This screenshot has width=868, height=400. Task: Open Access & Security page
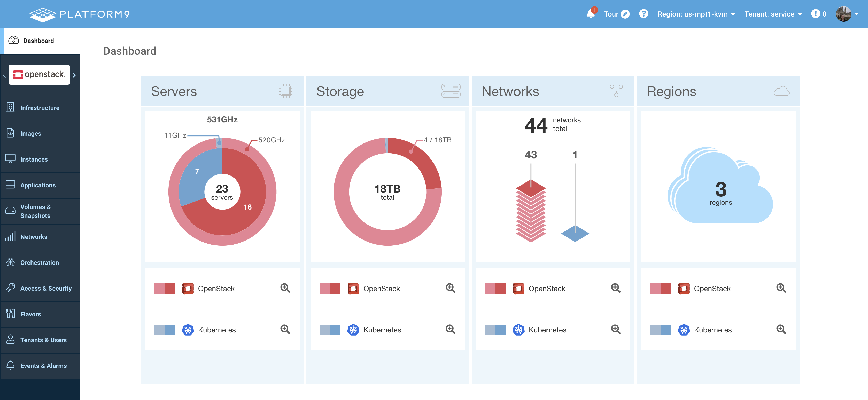click(x=46, y=288)
